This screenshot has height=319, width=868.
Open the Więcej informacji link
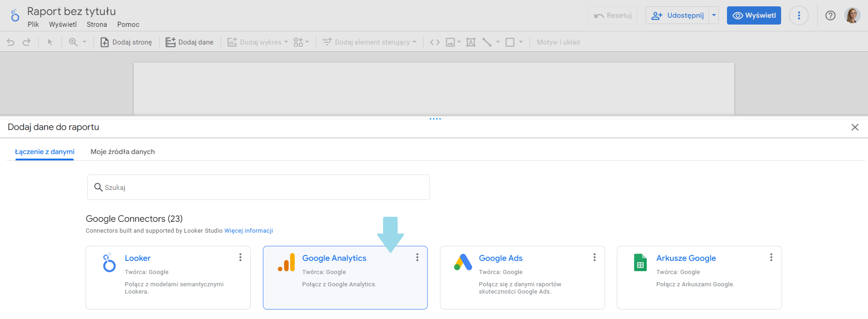[x=248, y=231]
